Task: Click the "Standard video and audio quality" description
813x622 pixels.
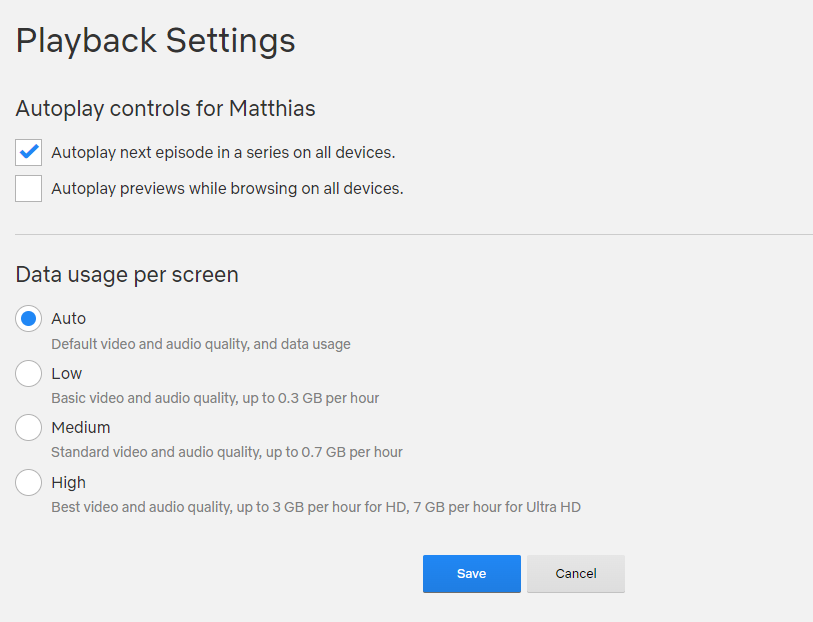Action: pyautogui.click(x=227, y=452)
